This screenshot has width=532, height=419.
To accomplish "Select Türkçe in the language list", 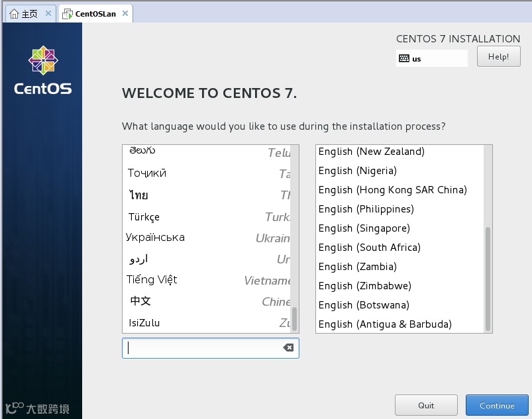I will (207, 216).
